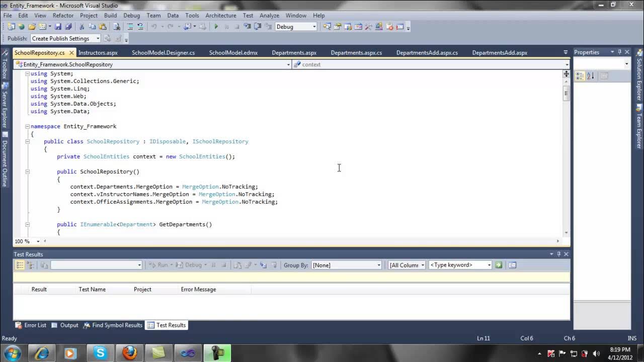
Task: Collapse the using directives outline region
Action: (x=27, y=73)
